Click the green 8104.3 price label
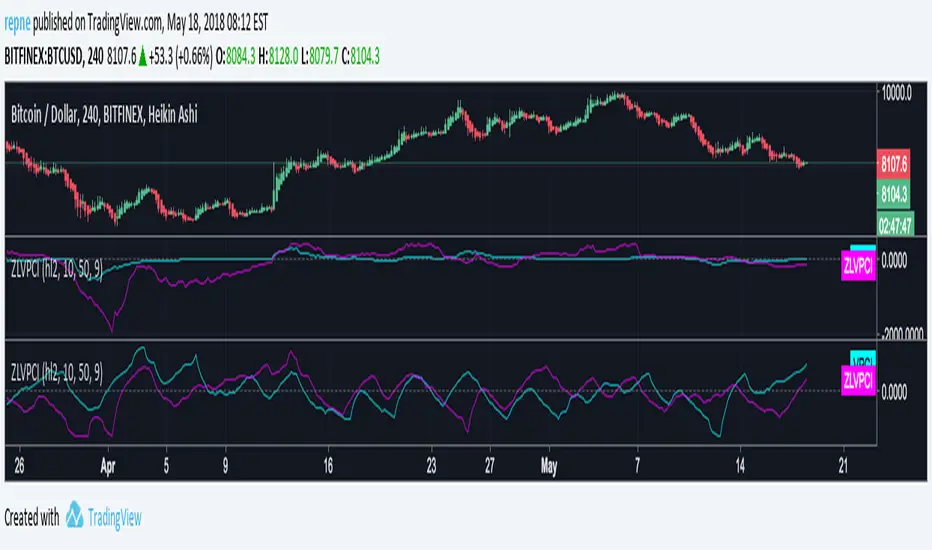Screen dimensions: 932x550 pyautogui.click(x=893, y=192)
